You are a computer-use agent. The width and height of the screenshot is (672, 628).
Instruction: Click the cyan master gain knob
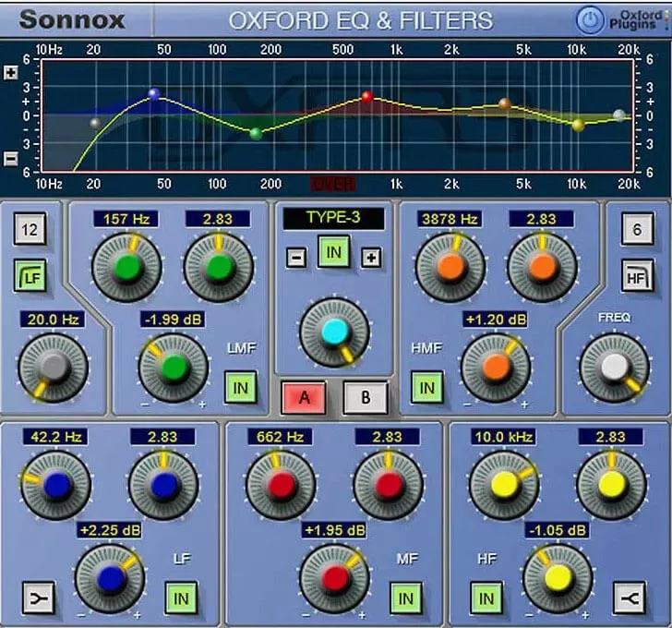click(x=333, y=332)
